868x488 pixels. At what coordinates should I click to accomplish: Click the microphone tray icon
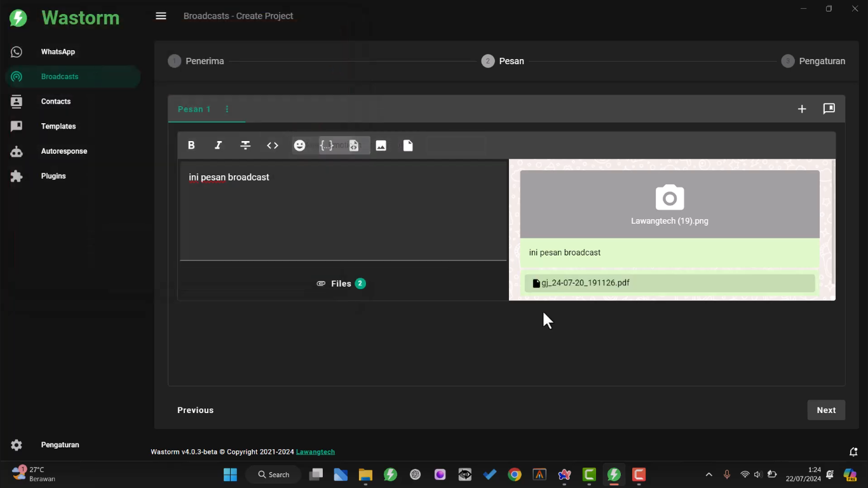(x=727, y=475)
